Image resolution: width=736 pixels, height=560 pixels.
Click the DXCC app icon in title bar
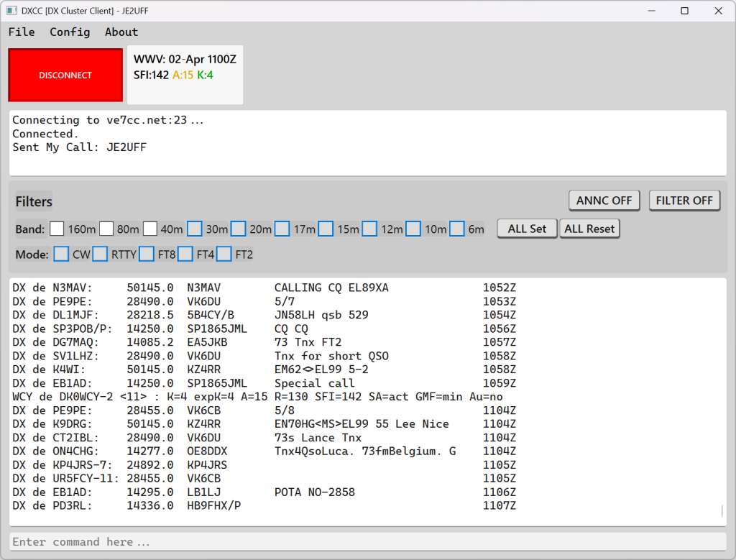point(11,11)
